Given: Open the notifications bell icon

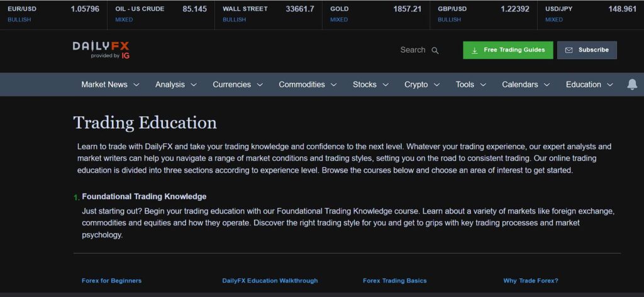Looking at the screenshot, I should coord(632,84).
